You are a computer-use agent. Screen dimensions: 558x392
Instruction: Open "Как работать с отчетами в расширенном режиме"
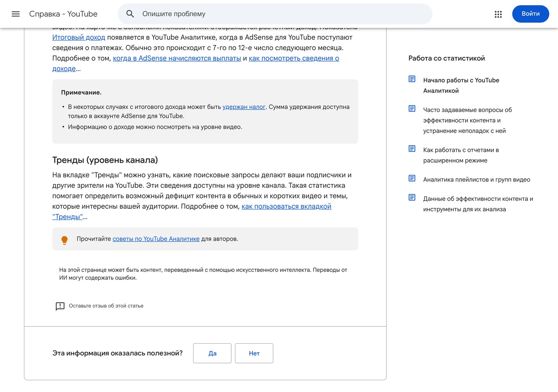pos(461,155)
